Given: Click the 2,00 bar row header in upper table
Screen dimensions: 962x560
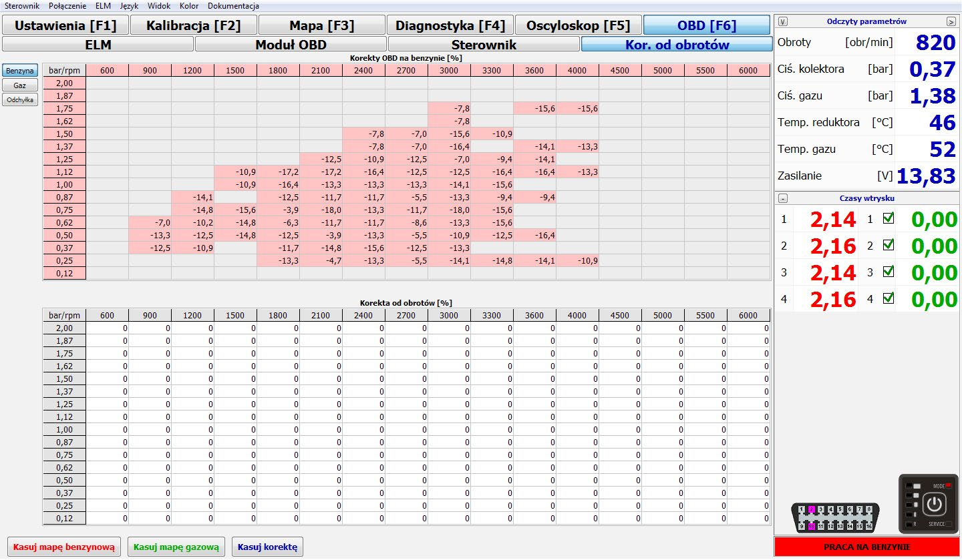Looking at the screenshot, I should [65, 83].
